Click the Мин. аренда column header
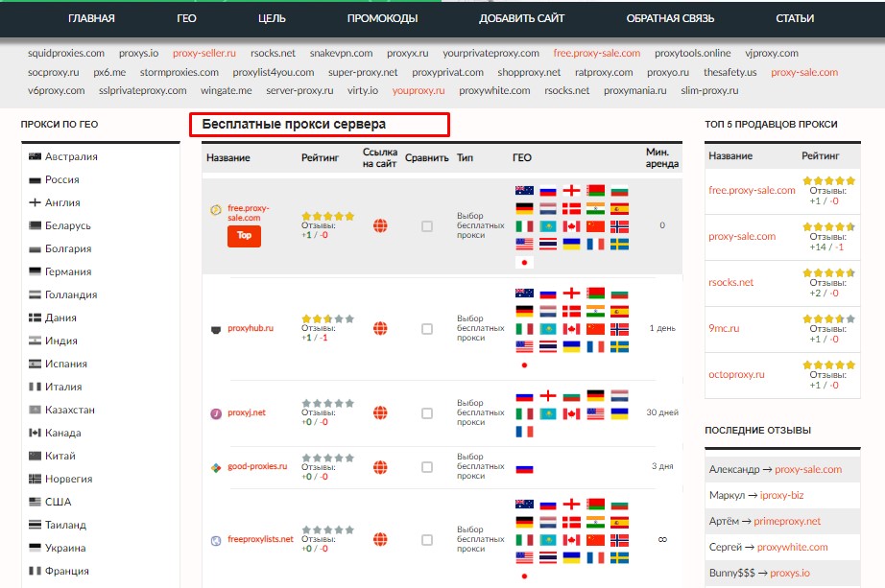 [x=662, y=158]
